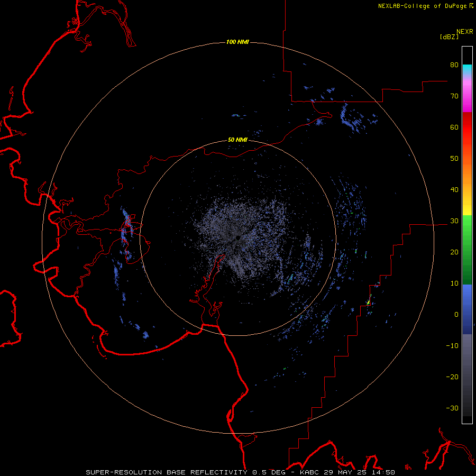Image resolution: width=476 pixels, height=476 pixels.
Task: Click the -20 value on the dBZ scale
Action: coord(452,377)
